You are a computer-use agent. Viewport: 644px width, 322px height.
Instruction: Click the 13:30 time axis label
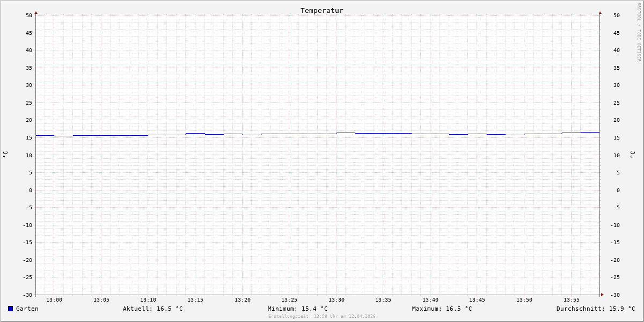[x=336, y=299]
